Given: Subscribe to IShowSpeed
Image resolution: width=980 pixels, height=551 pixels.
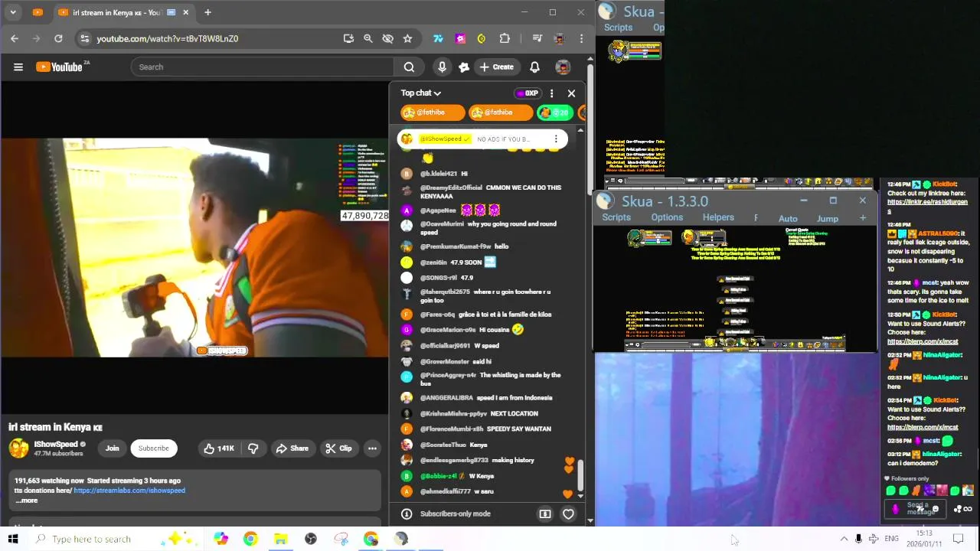Looking at the screenshot, I should click(x=153, y=448).
